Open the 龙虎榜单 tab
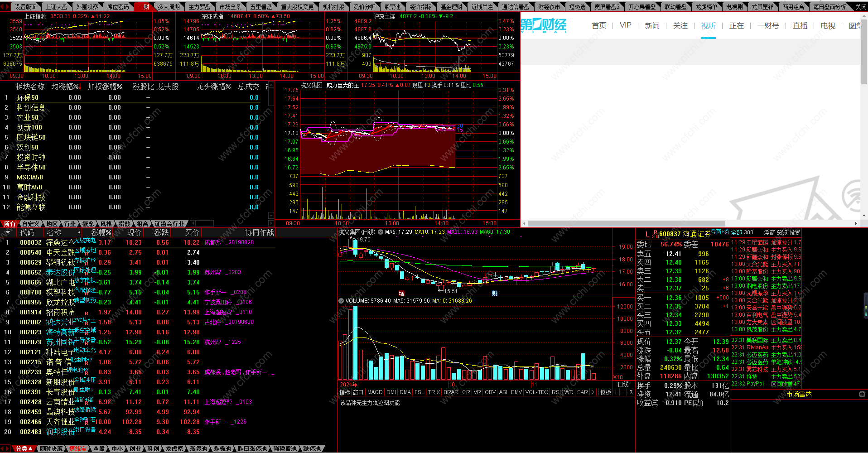The image size is (868, 453). 706,7
